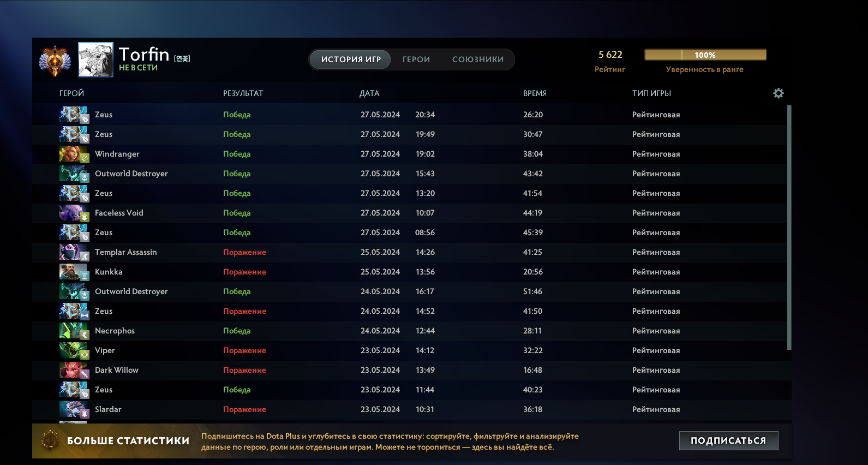
Task: Click the Результат column header
Action: 243,93
